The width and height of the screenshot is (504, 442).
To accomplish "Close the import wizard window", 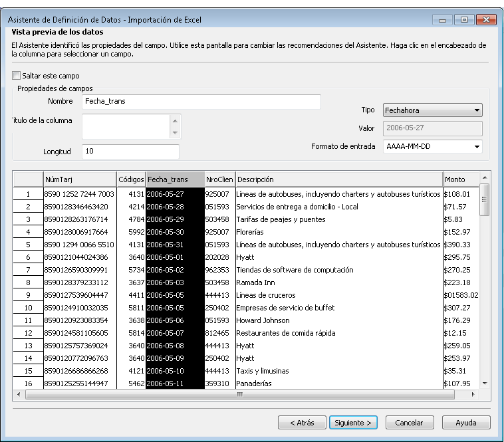I will 487,20.
